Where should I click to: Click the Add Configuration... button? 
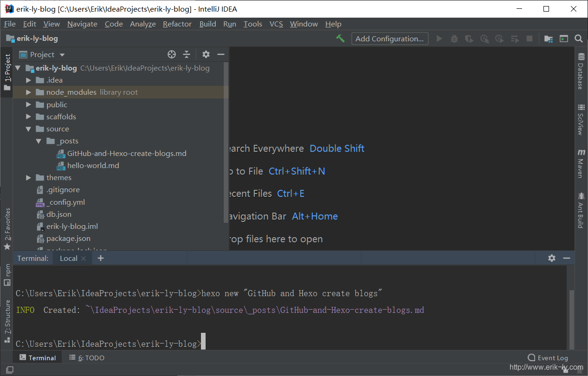point(390,39)
